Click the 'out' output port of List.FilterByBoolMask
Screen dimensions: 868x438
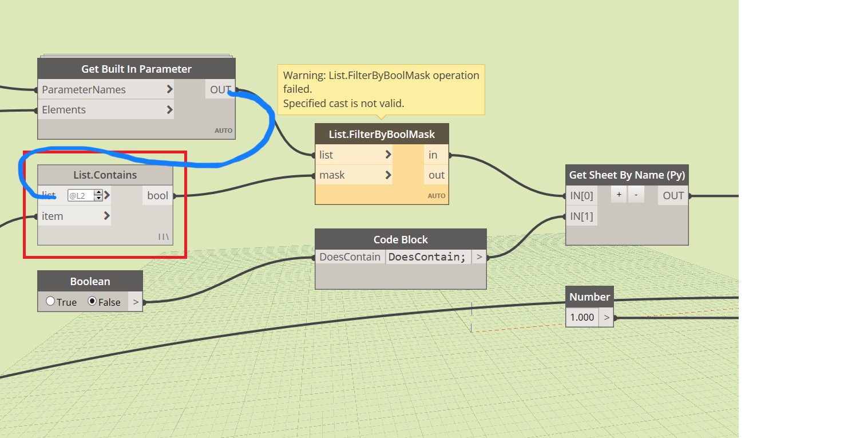coord(436,175)
